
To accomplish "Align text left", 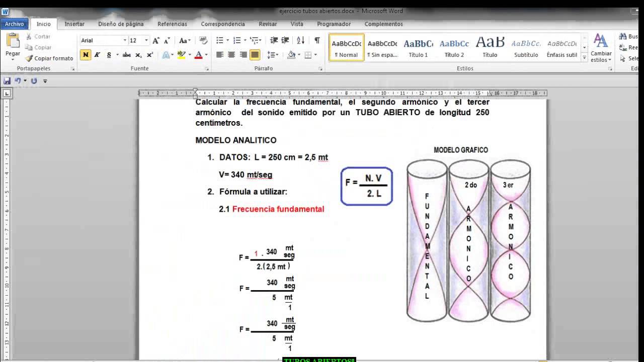I will pos(220,55).
